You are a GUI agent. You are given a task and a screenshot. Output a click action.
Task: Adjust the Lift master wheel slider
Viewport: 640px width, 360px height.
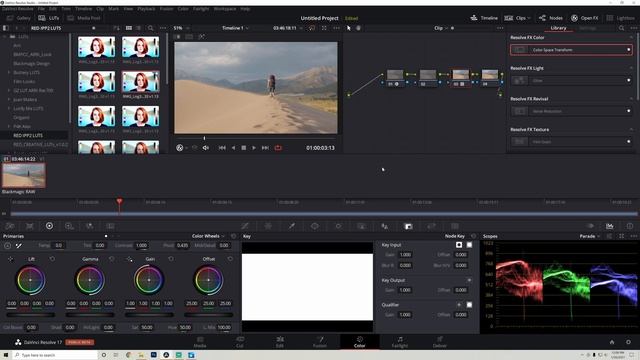[31, 315]
